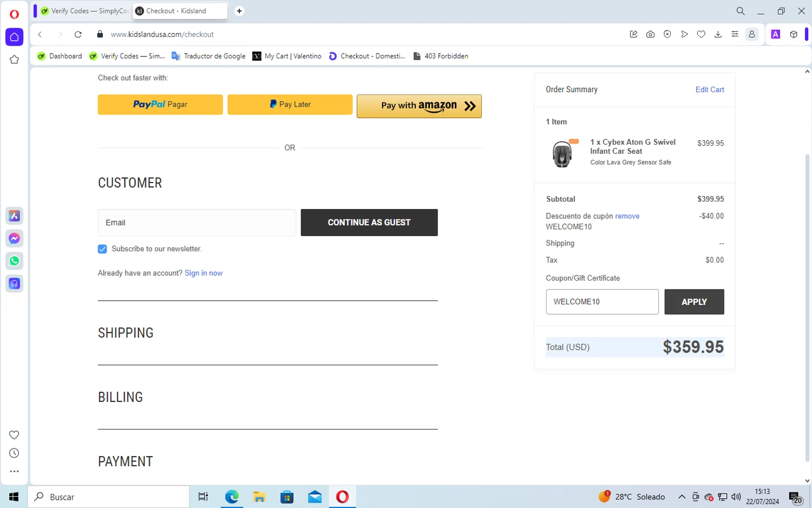The image size is (812, 508).
Task: Open the profile account icon
Action: click(752, 34)
